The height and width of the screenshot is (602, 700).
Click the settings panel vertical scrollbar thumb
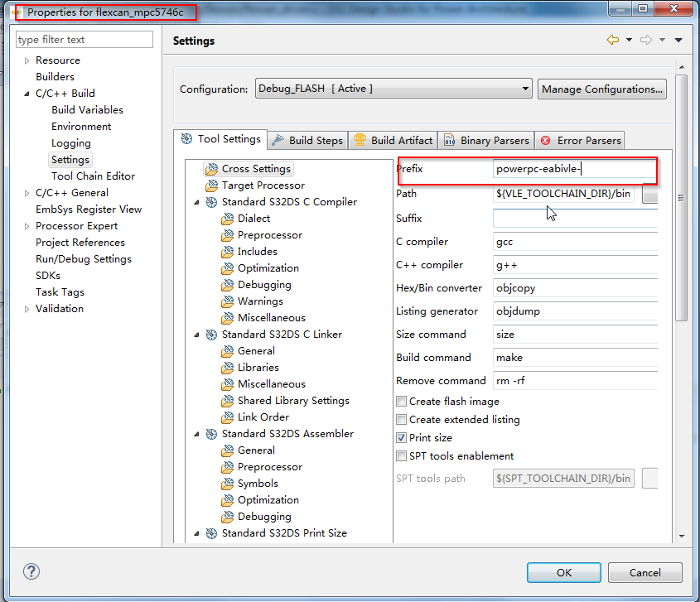(x=681, y=198)
